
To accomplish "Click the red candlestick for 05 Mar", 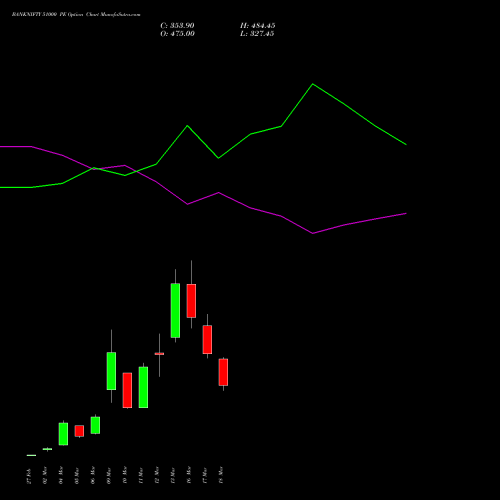I will [x=79, y=431].
